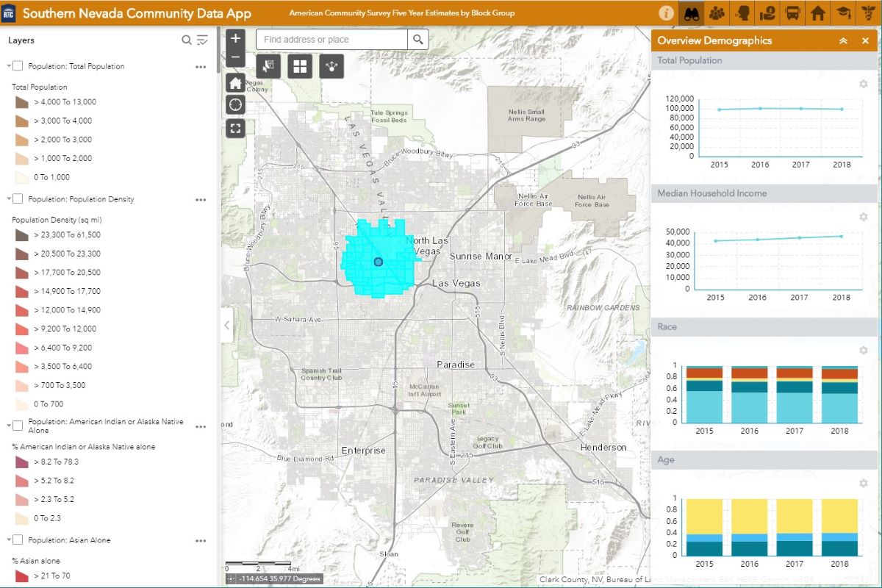Open options menu for Population Density layer

pyautogui.click(x=201, y=199)
